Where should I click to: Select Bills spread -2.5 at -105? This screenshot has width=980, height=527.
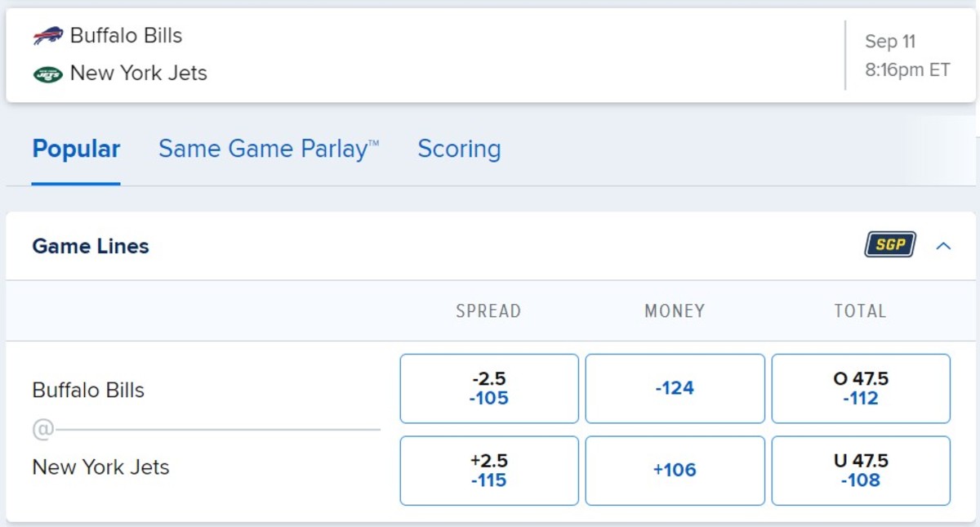coord(489,388)
